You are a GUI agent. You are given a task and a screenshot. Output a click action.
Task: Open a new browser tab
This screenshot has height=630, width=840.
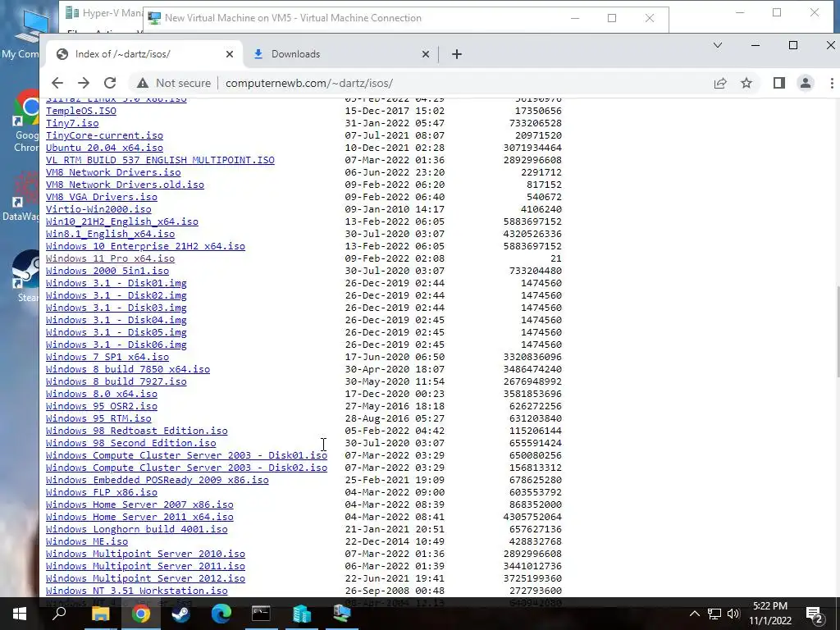click(456, 54)
